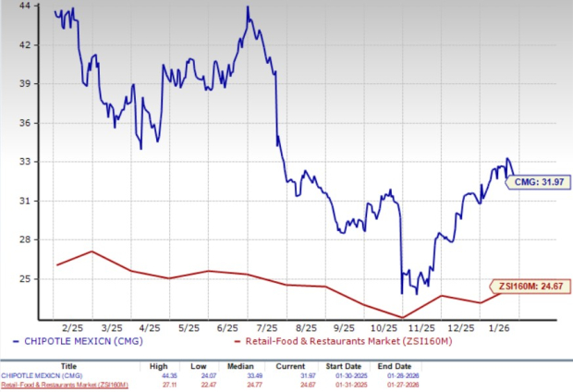Viewport: 573px width, 392px height.
Task: Click the blue CMG legend line swatch
Action: pos(7,343)
